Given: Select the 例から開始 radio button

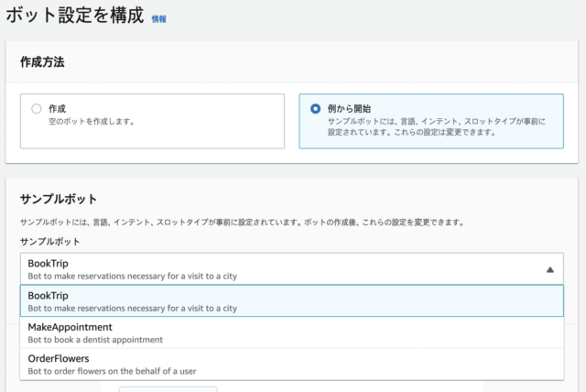Looking at the screenshot, I should point(315,109).
